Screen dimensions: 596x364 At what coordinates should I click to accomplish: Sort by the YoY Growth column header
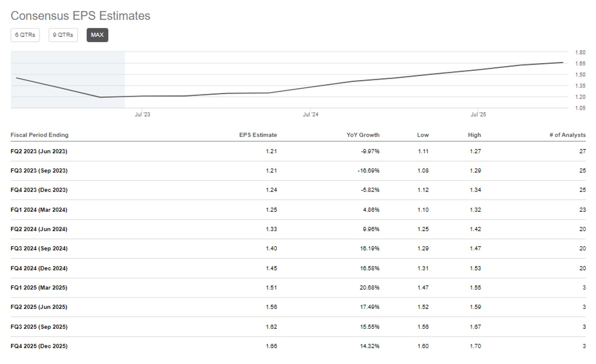[x=363, y=135]
